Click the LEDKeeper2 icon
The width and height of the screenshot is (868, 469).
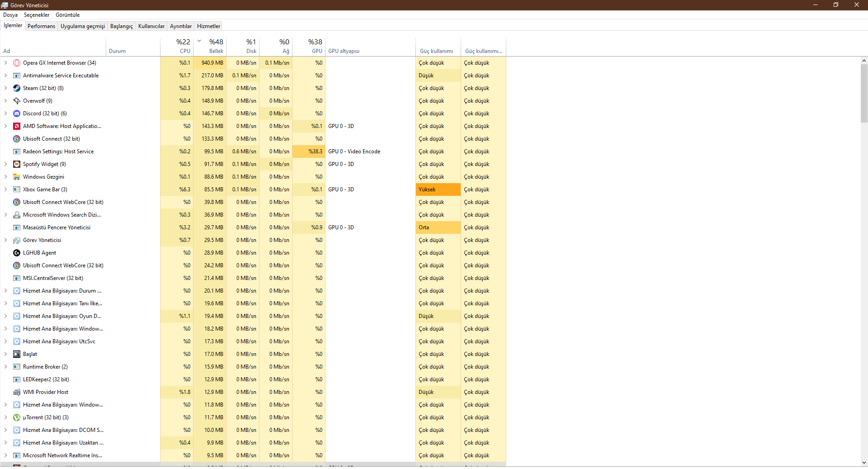point(17,379)
